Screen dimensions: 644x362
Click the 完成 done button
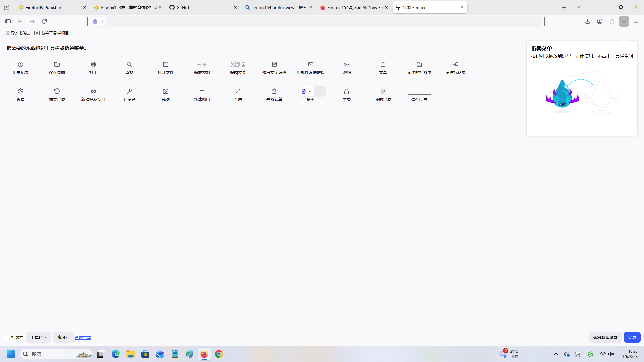[632, 337]
